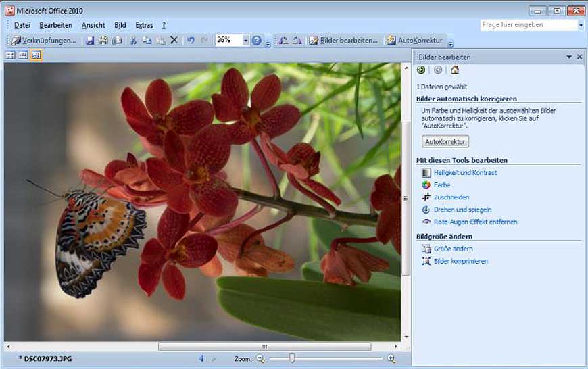Click the AutoKorrektur button in the pane

[445, 141]
